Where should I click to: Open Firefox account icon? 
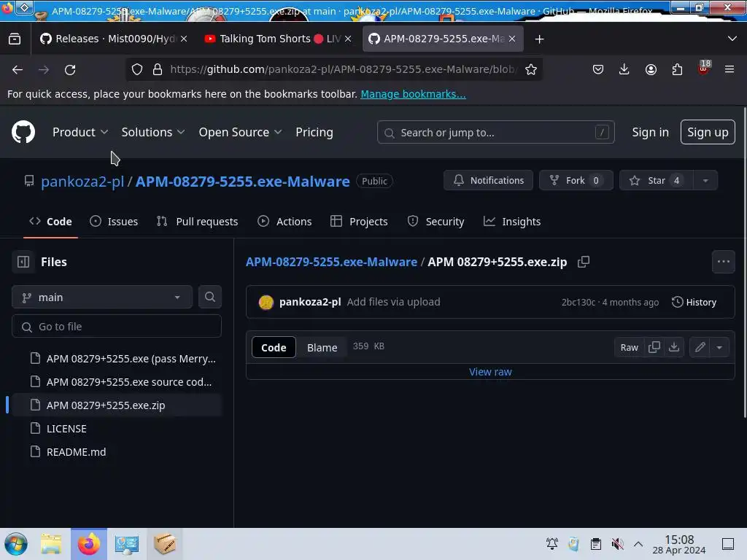(651, 69)
